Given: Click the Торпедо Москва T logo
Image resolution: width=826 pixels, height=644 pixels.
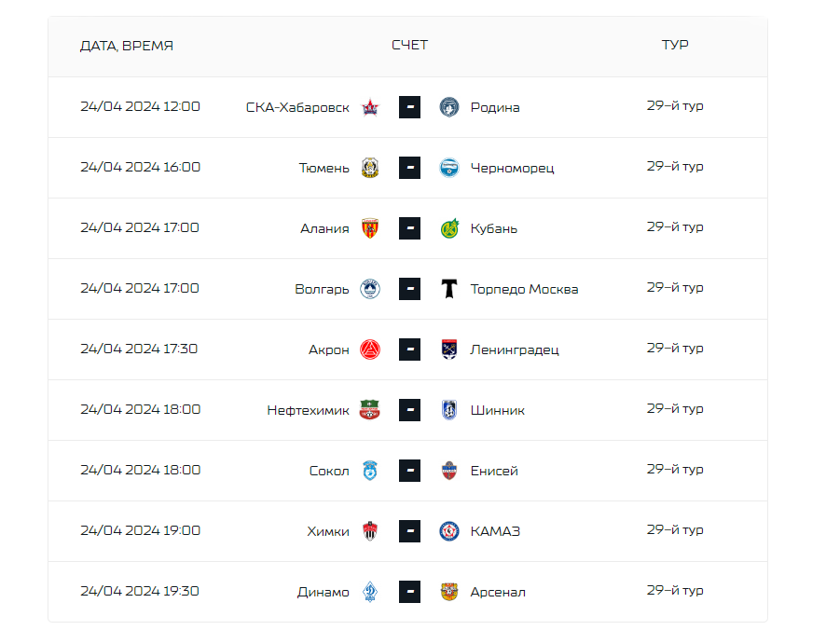Looking at the screenshot, I should click(449, 289).
